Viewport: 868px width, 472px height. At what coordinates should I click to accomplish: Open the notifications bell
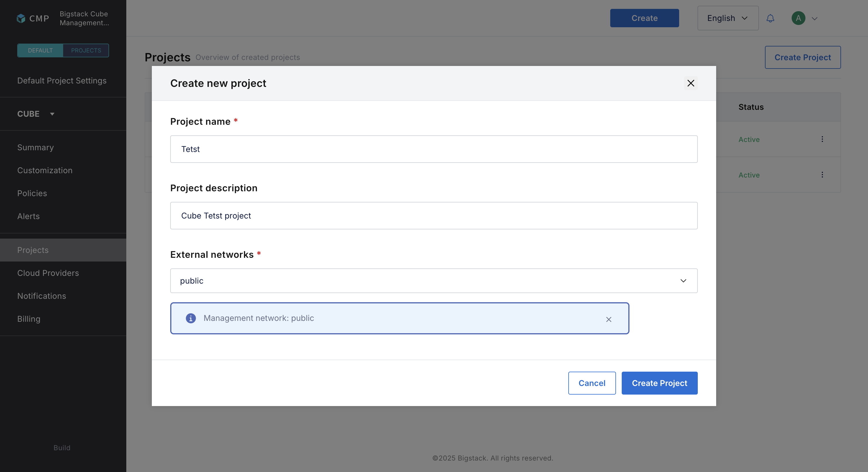coord(770,18)
